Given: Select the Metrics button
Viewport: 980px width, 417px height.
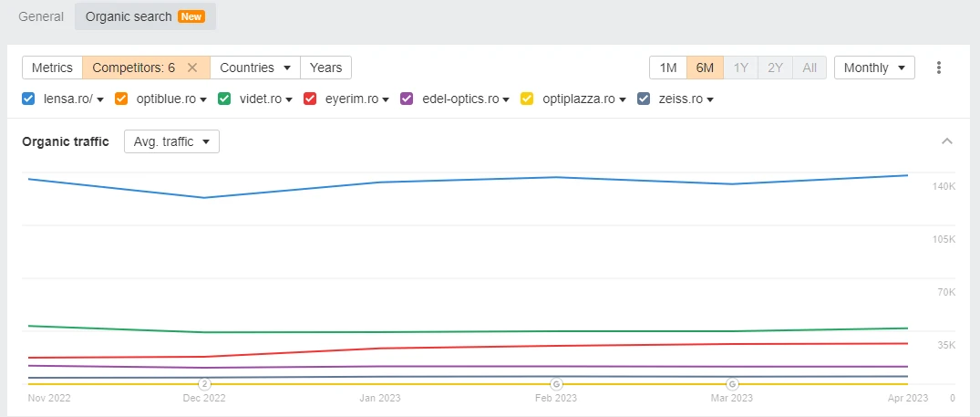Looking at the screenshot, I should 53,68.
